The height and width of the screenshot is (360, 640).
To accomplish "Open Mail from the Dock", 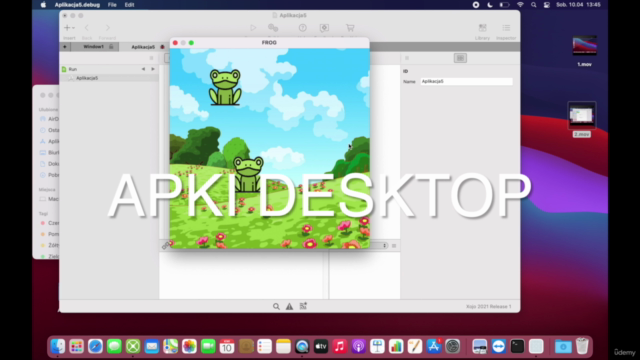I will tap(151, 347).
